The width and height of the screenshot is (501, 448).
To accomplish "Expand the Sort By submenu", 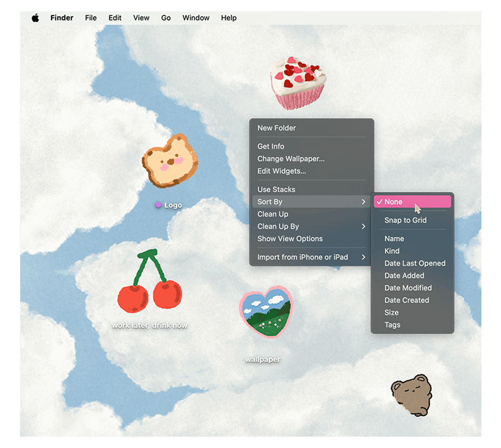I will pyautogui.click(x=312, y=202).
